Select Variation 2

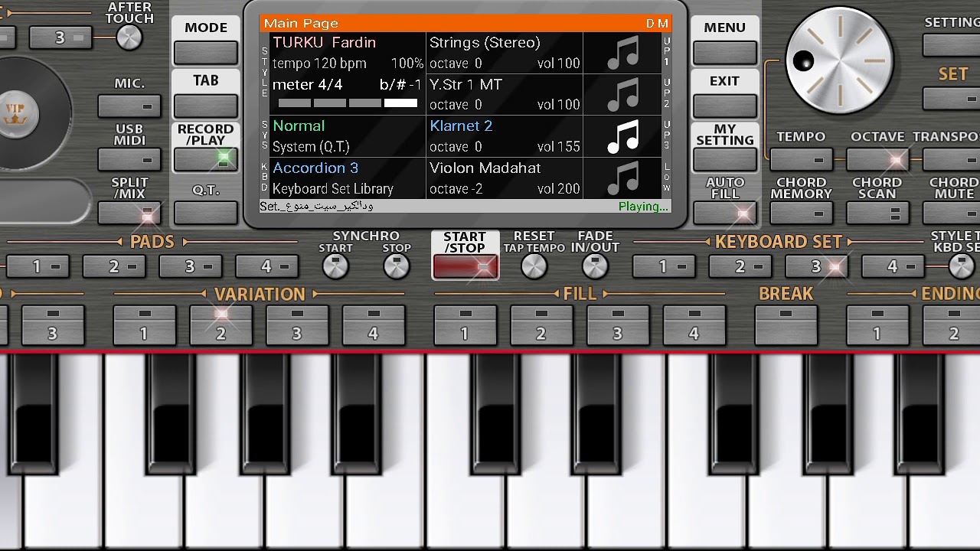point(220,324)
